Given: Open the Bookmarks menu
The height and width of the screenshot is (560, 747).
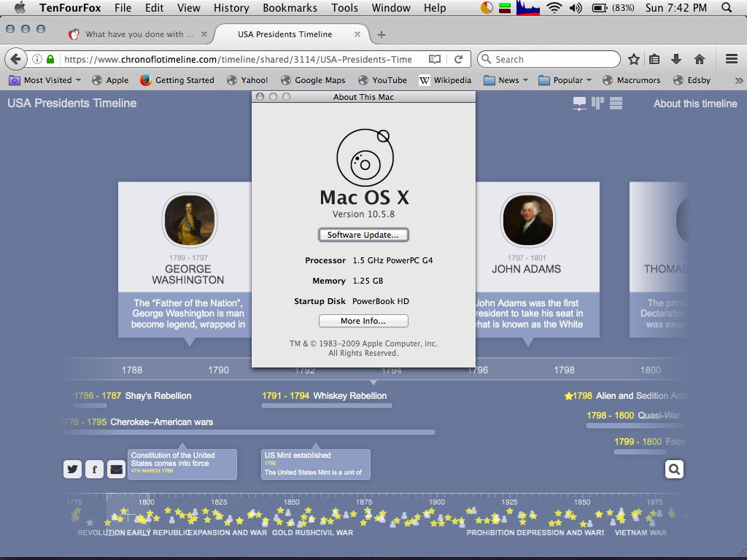Looking at the screenshot, I should tap(290, 7).
